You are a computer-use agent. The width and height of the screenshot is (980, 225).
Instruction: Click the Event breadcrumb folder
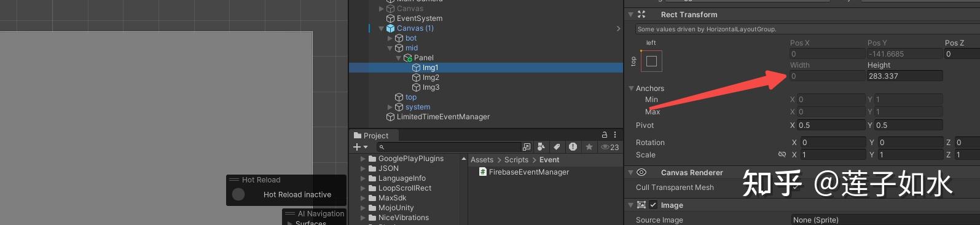pos(549,160)
